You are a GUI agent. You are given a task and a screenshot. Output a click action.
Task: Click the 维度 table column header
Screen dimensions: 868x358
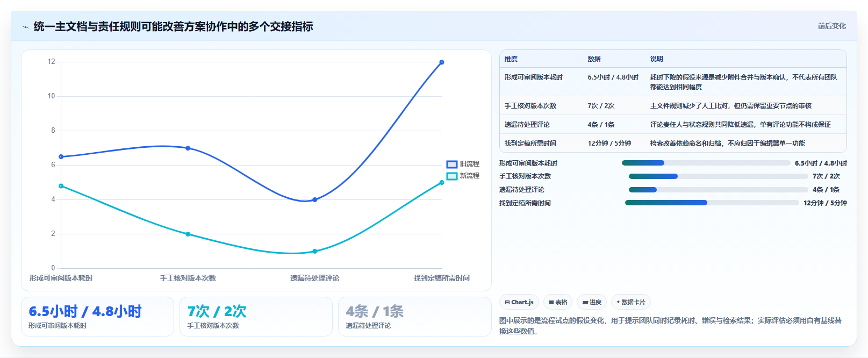point(511,59)
